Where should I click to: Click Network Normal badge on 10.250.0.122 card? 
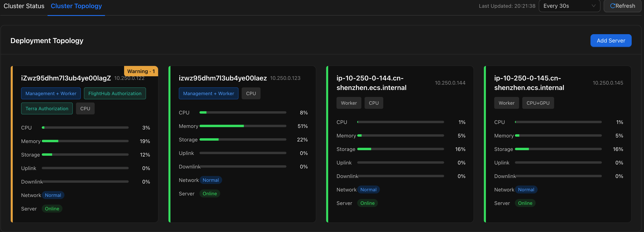pos(53,195)
